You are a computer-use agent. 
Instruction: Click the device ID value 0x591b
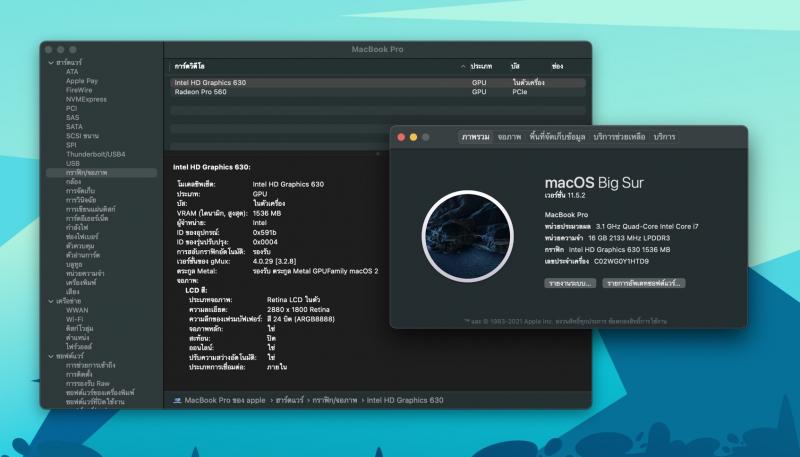coord(264,233)
